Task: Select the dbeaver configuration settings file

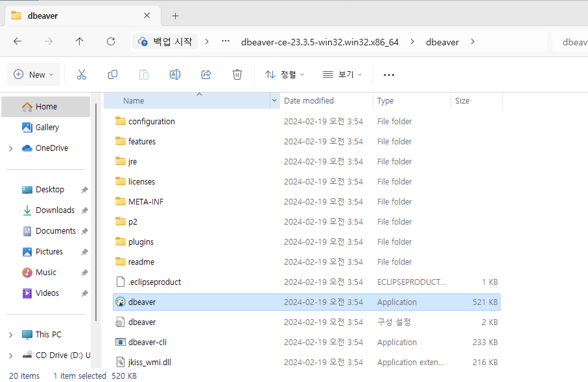Action: (142, 322)
